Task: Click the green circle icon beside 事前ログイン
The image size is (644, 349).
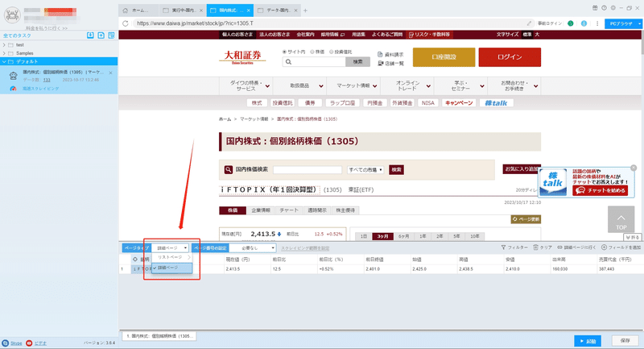Action: (x=571, y=23)
